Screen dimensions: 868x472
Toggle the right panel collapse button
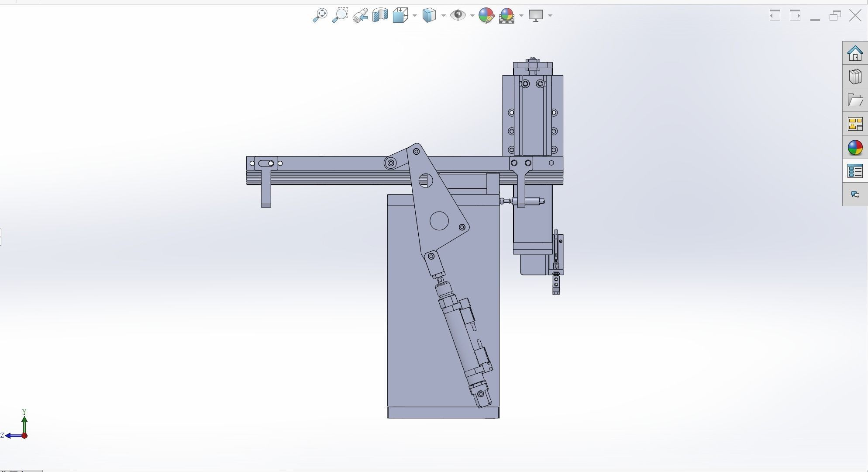[x=795, y=16]
